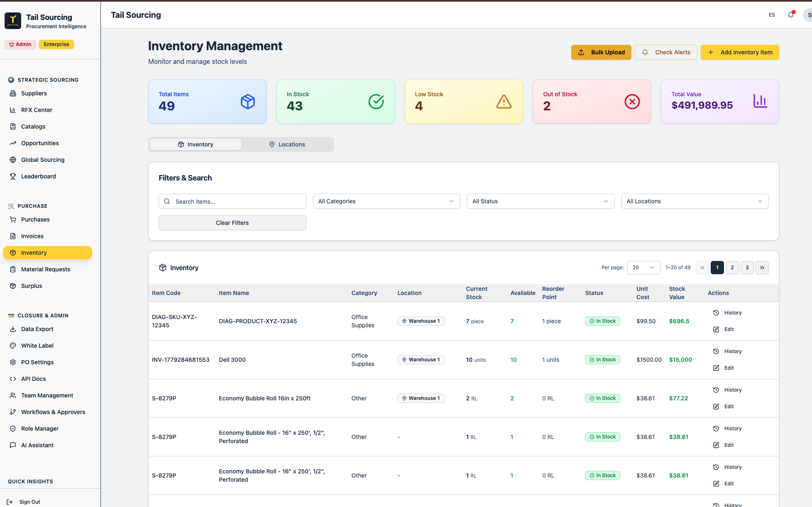Click the Surplus box icon

pos(13,286)
